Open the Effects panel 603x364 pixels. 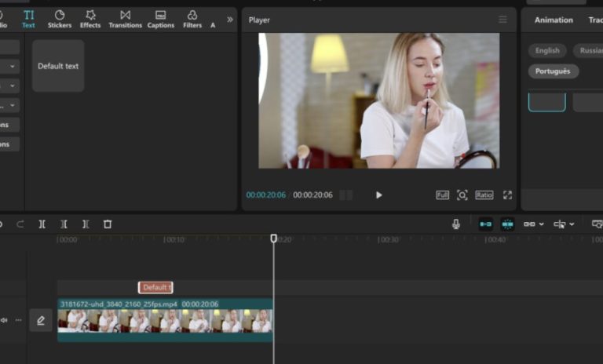click(x=90, y=19)
